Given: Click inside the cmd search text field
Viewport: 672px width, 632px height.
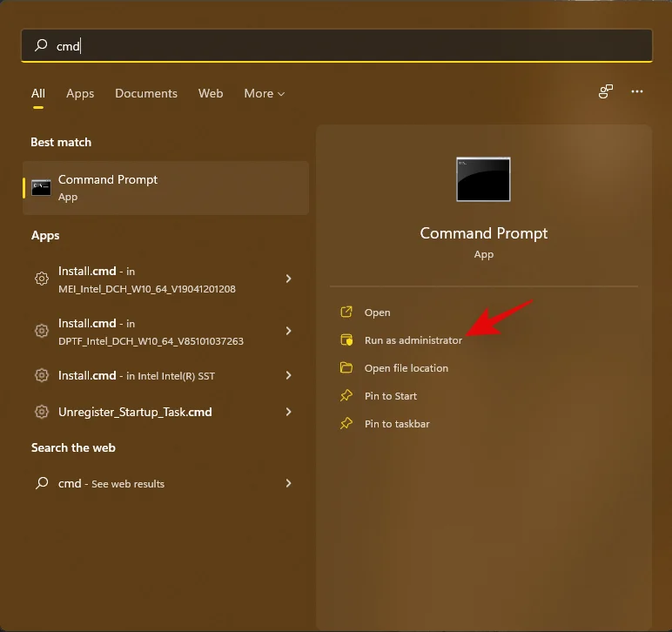Looking at the screenshot, I should tap(348, 46).
